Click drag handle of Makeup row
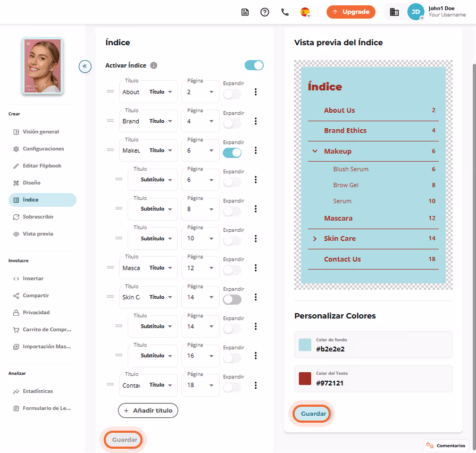Image resolution: width=476 pixels, height=453 pixels. [x=111, y=149]
